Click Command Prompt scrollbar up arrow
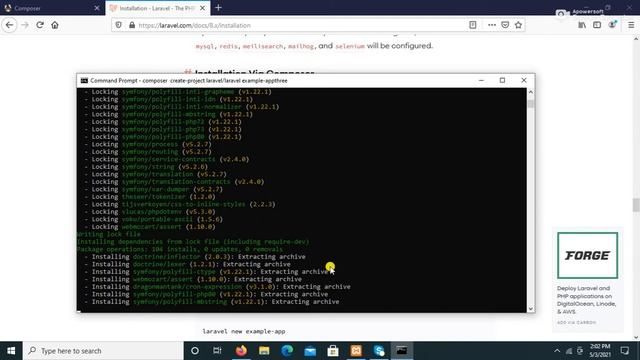 click(531, 92)
